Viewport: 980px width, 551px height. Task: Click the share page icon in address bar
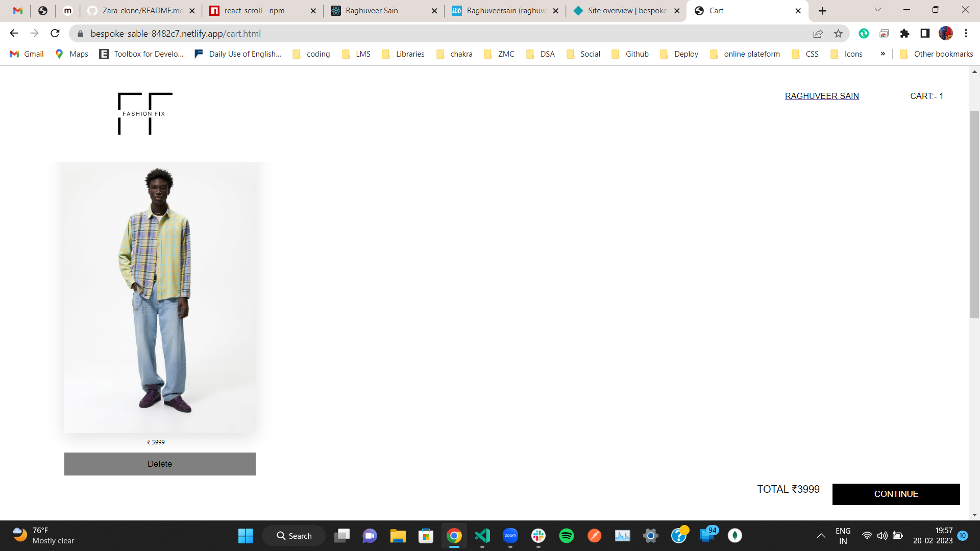click(818, 33)
